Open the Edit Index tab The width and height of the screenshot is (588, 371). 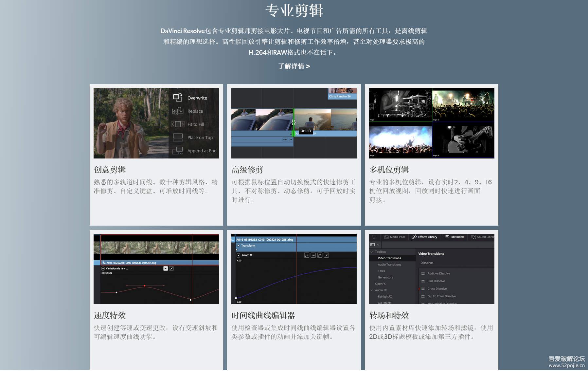point(454,237)
